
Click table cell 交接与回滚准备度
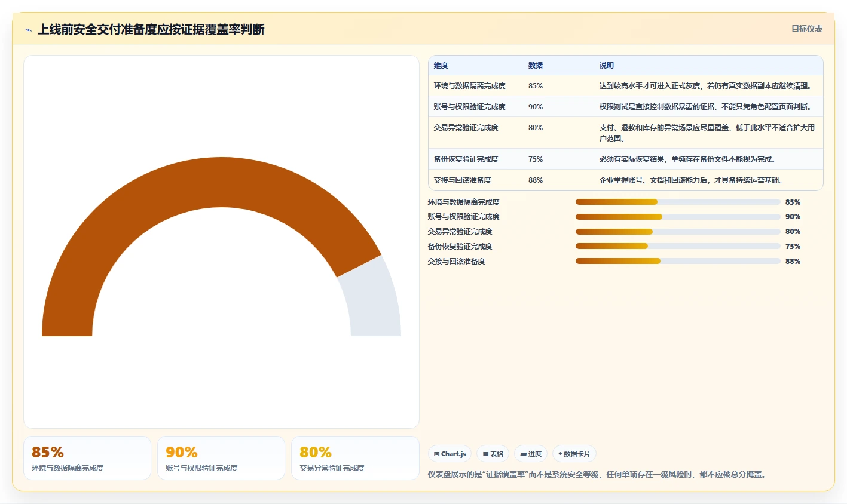pyautogui.click(x=462, y=180)
